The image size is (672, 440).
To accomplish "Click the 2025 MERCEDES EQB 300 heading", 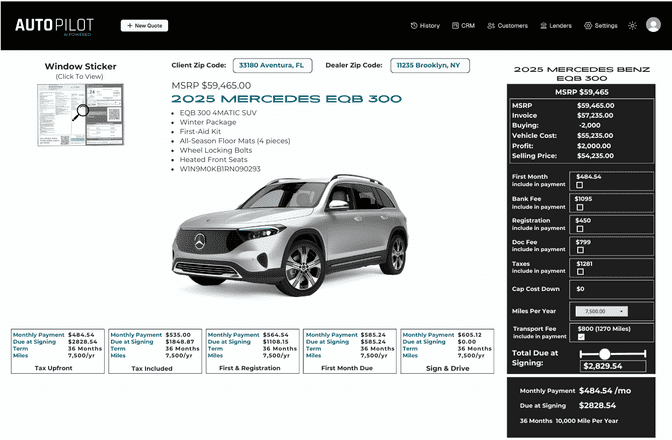I will point(286,99).
